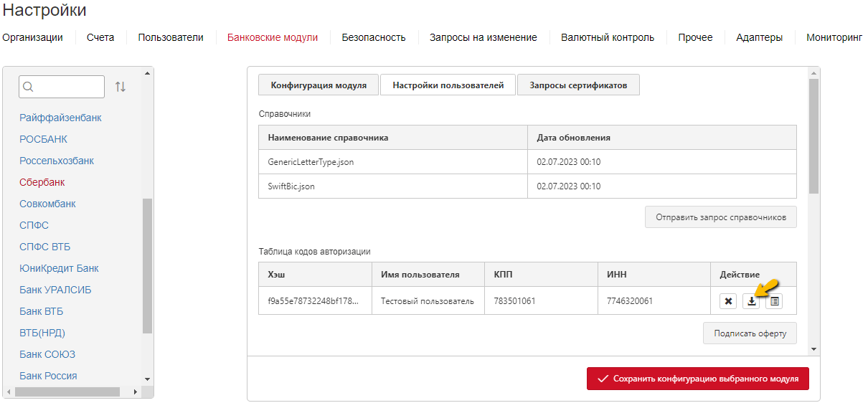Open Организации settings section

(x=32, y=37)
